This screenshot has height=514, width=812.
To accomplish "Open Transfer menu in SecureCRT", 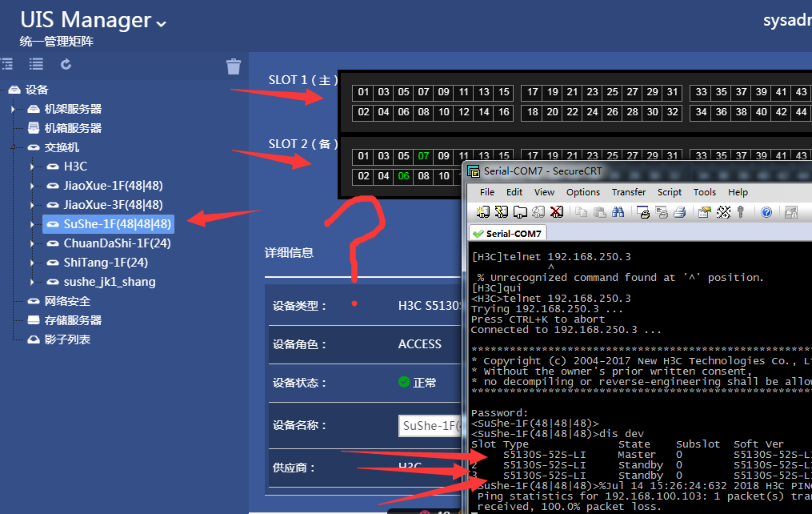I will click(x=629, y=192).
